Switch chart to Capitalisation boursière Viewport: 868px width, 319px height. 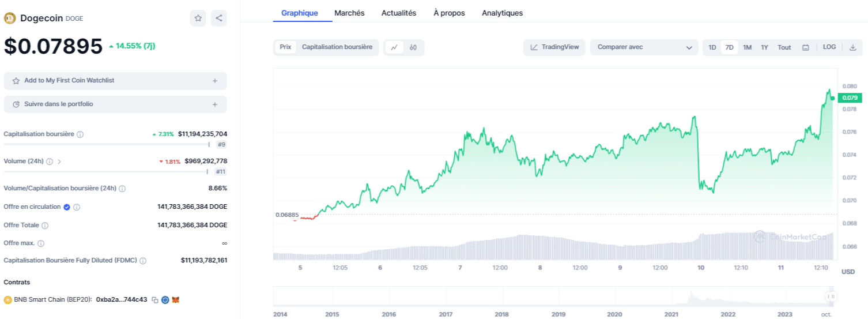click(x=337, y=47)
